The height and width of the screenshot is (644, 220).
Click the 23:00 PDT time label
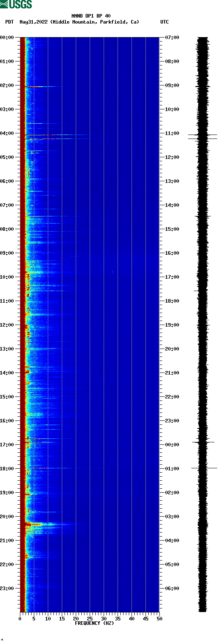pyautogui.click(x=7, y=589)
